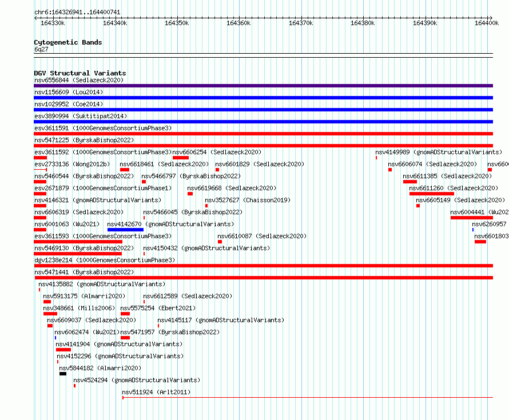Click nsv6606074 (Sedlazeck2020) label
The width and height of the screenshot is (509, 420).
coord(432,164)
